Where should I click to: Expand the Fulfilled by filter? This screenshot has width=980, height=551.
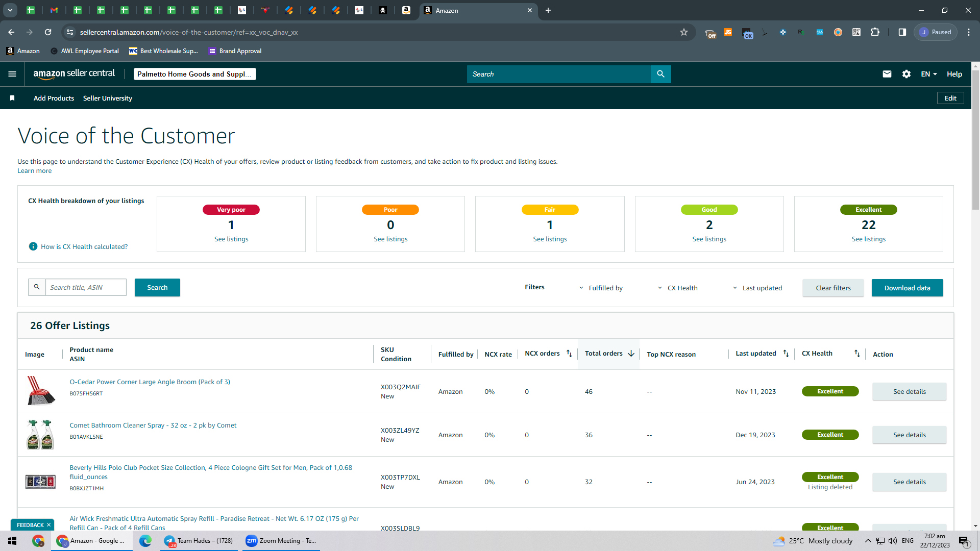pyautogui.click(x=601, y=288)
